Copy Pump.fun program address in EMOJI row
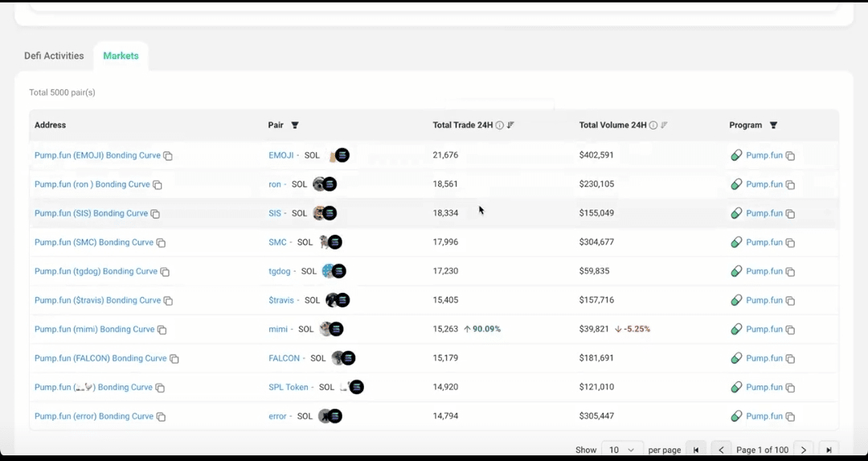 (x=790, y=156)
